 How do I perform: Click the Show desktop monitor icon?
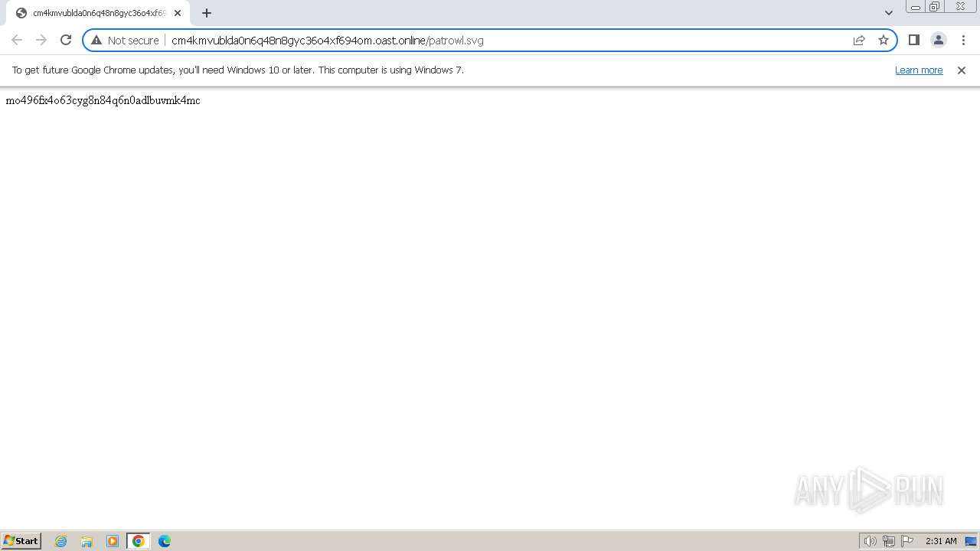pos(971,541)
